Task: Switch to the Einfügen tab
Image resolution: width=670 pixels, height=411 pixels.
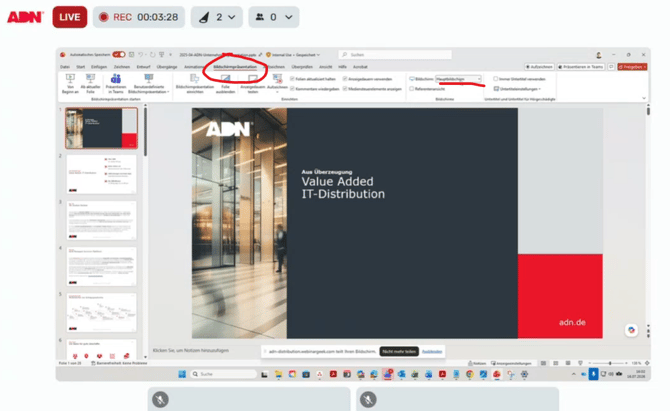Action: coord(99,67)
